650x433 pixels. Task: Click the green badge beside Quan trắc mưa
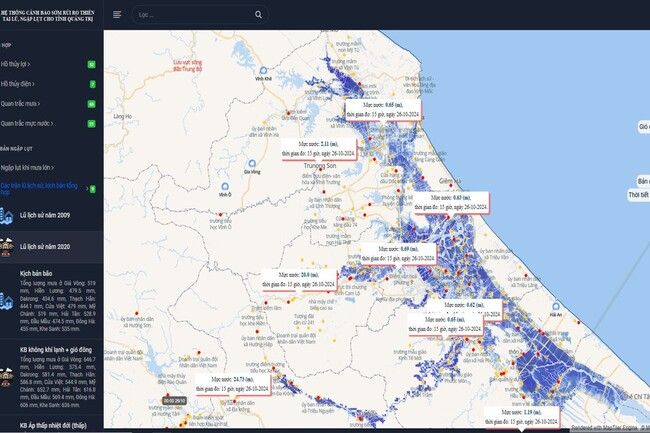click(x=92, y=104)
